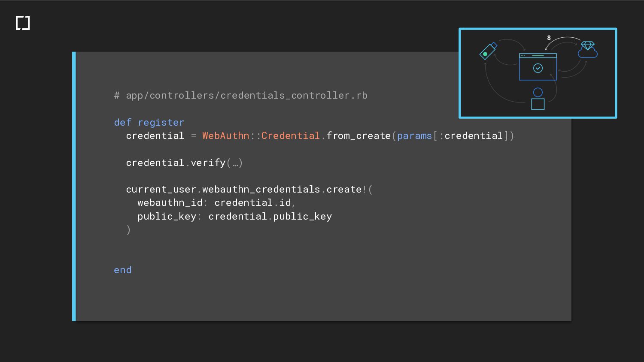644x362 pixels.
Task: Click the browser window icon in diagram
Action: coord(538,67)
